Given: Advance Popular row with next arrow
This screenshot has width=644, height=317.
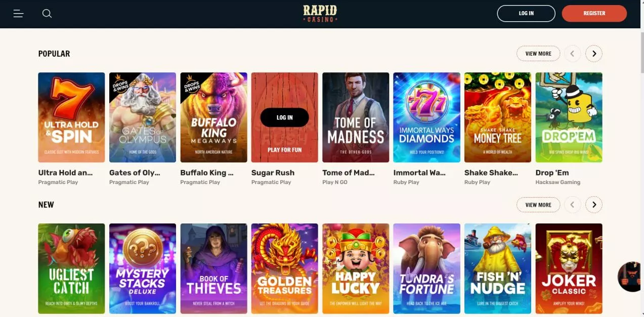Looking at the screenshot, I should [594, 54].
